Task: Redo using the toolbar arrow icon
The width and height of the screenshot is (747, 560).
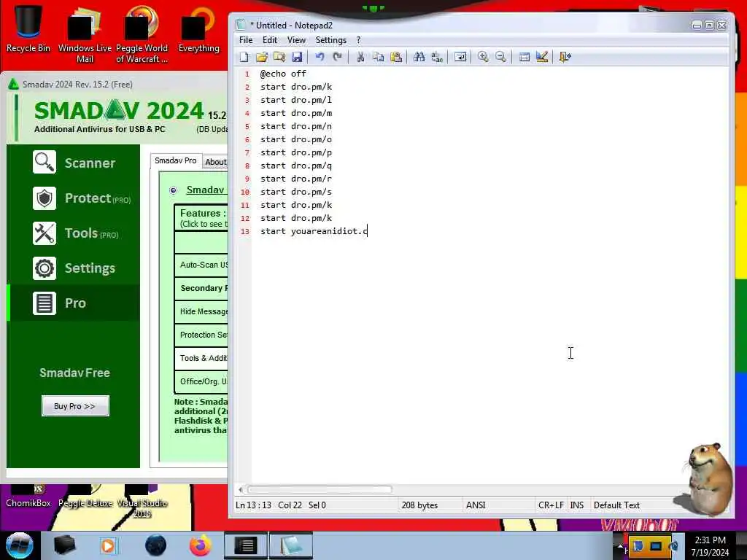Action: click(337, 57)
